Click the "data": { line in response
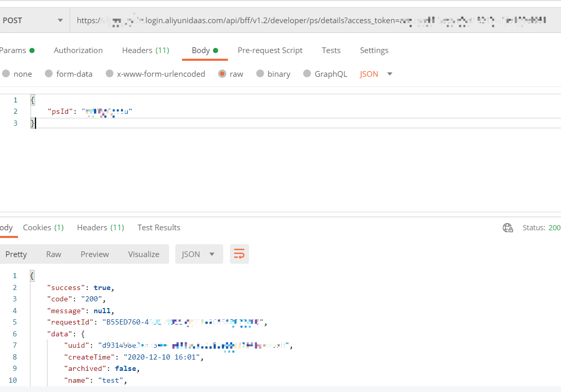 66,334
